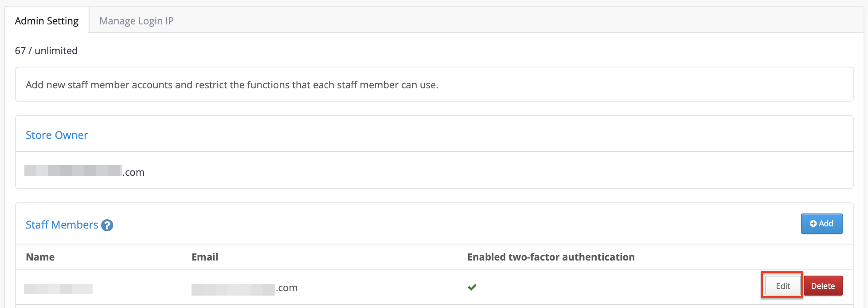Click the Name column header
The image size is (868, 308).
tap(40, 257)
